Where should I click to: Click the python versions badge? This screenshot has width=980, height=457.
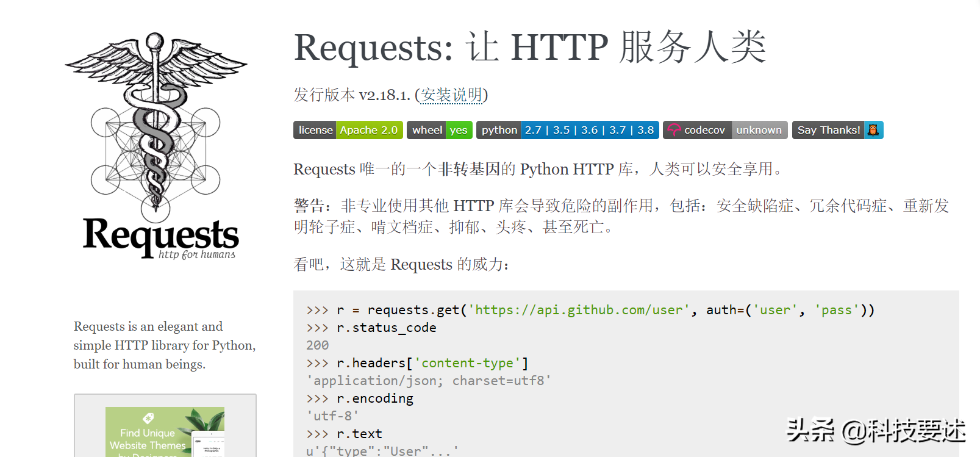pos(568,130)
